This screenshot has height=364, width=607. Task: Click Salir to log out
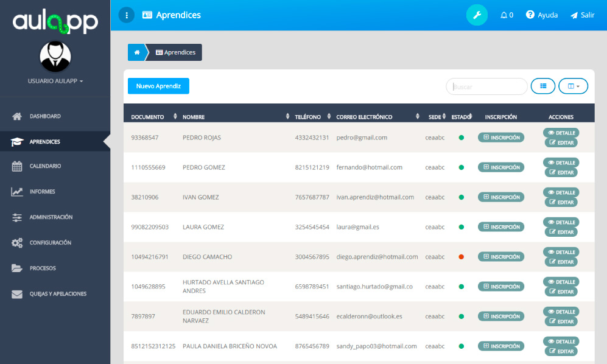tap(582, 15)
